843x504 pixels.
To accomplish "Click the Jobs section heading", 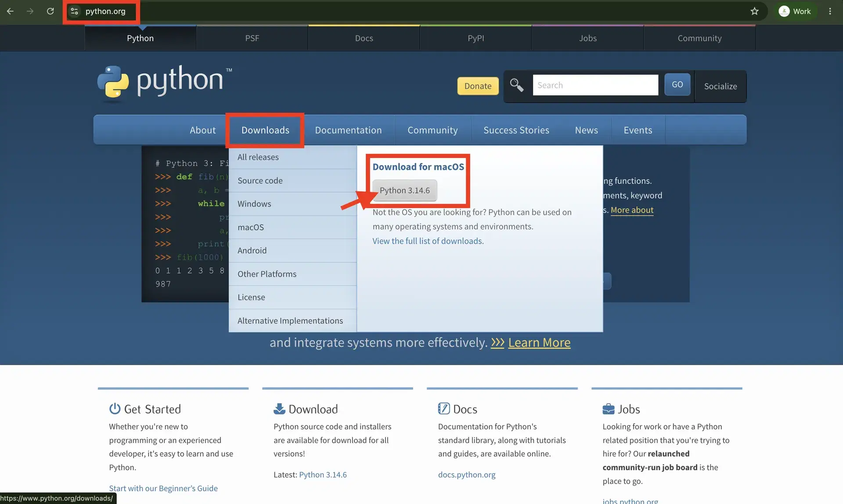I will (x=629, y=409).
